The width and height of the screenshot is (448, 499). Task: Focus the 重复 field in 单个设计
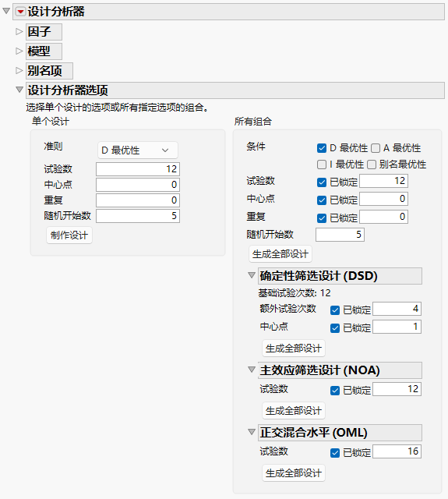[138, 200]
